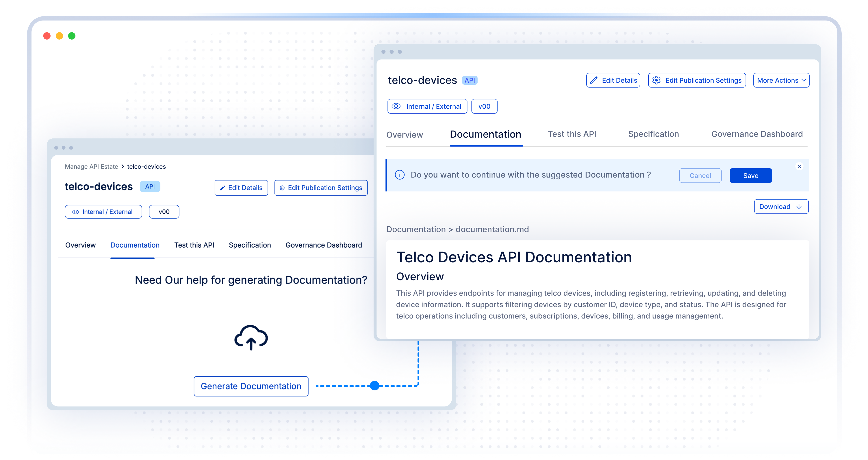Open the Specification tab in left panel
The image size is (868, 460).
click(250, 245)
